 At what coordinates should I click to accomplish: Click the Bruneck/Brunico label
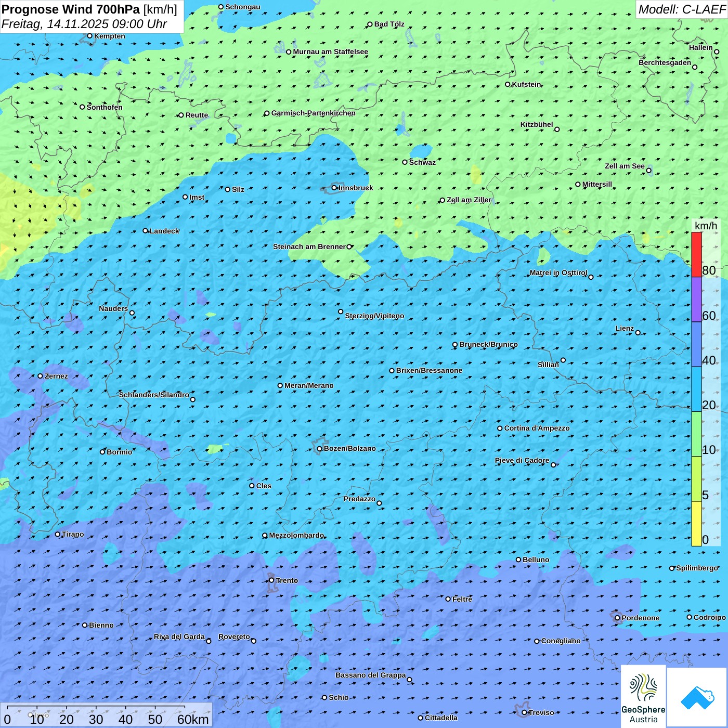click(x=488, y=344)
